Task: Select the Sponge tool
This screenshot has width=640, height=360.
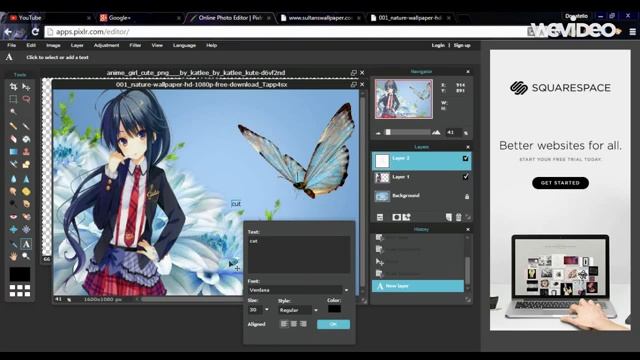Action: (26, 191)
